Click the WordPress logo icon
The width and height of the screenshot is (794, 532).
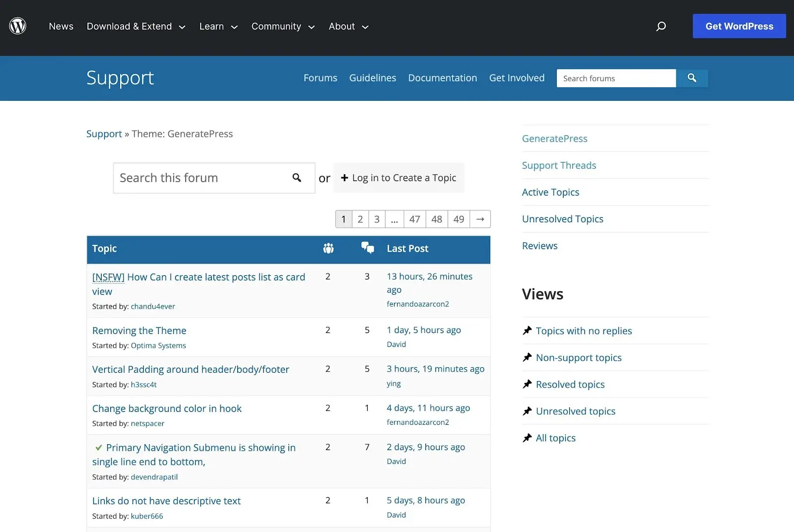[x=18, y=26]
